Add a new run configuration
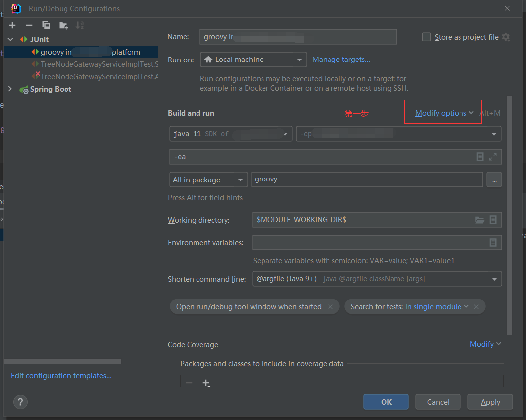This screenshot has height=420, width=526. (12, 25)
